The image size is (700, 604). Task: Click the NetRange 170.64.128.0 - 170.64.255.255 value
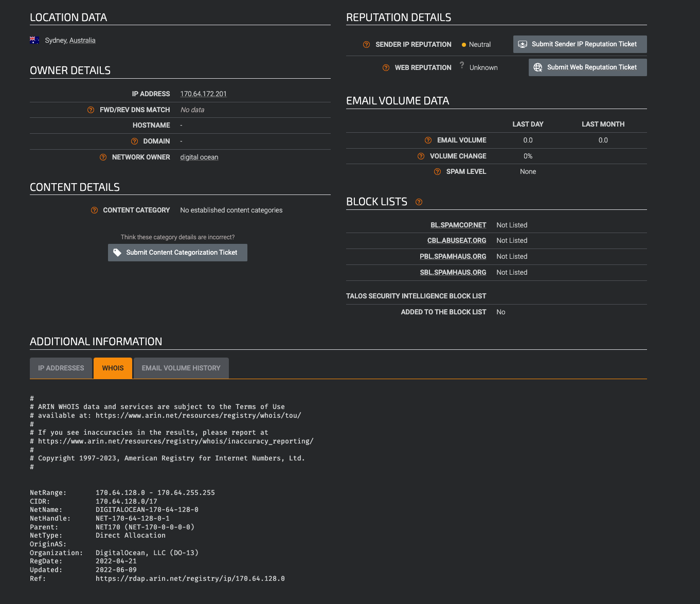(155, 492)
